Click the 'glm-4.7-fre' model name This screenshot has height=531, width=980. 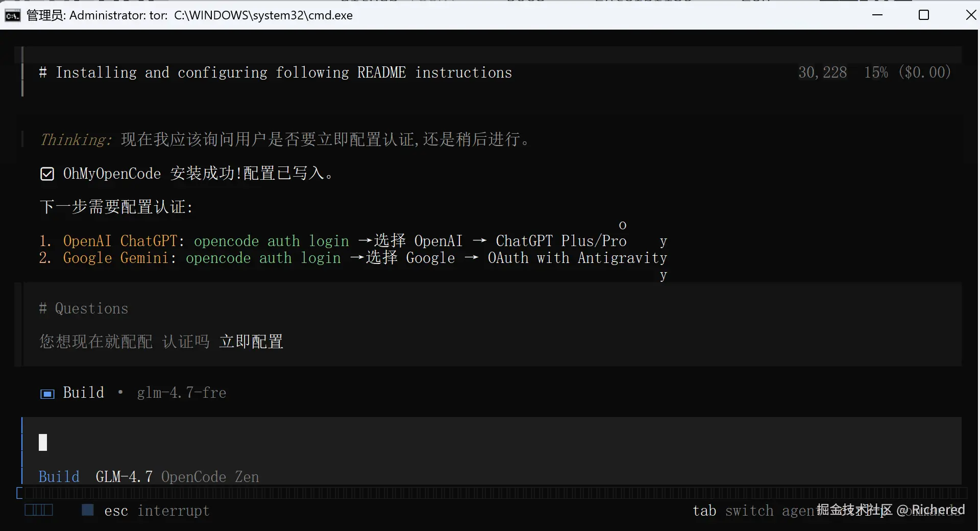(182, 393)
